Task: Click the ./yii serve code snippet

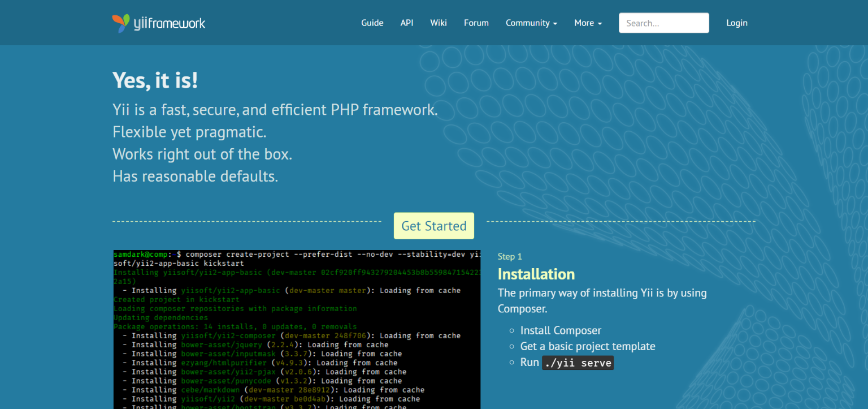Action: (578, 363)
